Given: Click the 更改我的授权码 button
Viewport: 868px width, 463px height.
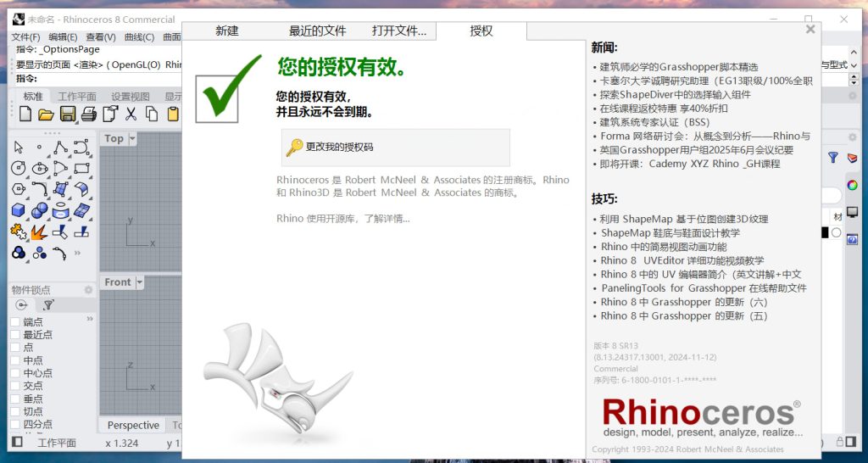Looking at the screenshot, I should point(395,148).
